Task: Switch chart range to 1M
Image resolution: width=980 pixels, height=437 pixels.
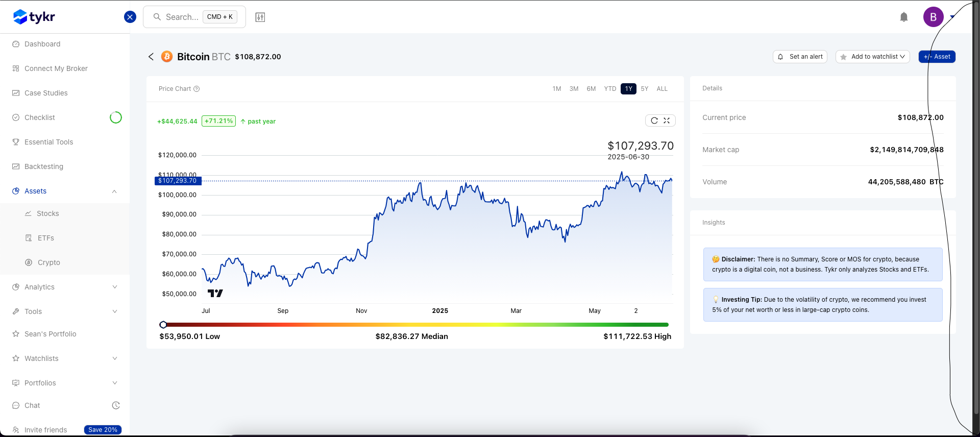Action: [x=556, y=89]
